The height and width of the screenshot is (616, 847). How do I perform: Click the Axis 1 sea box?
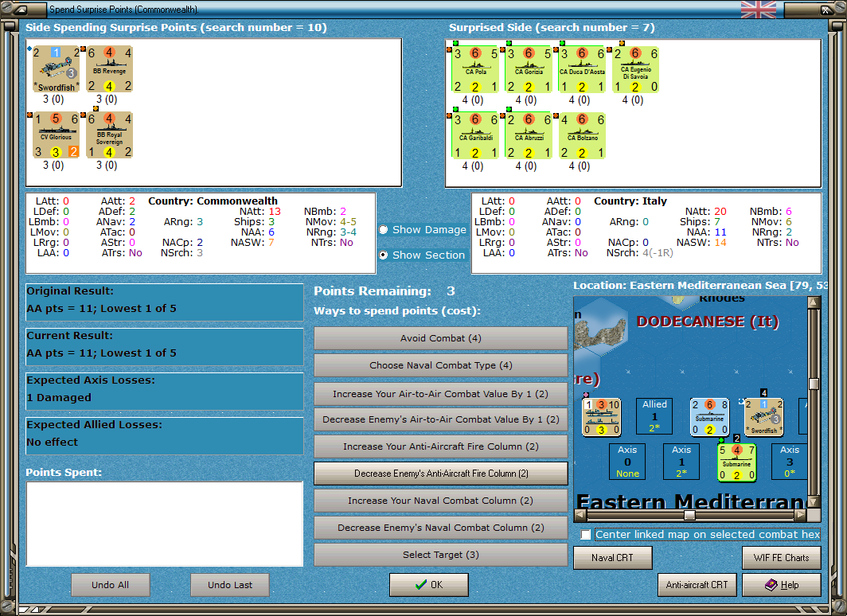(681, 462)
